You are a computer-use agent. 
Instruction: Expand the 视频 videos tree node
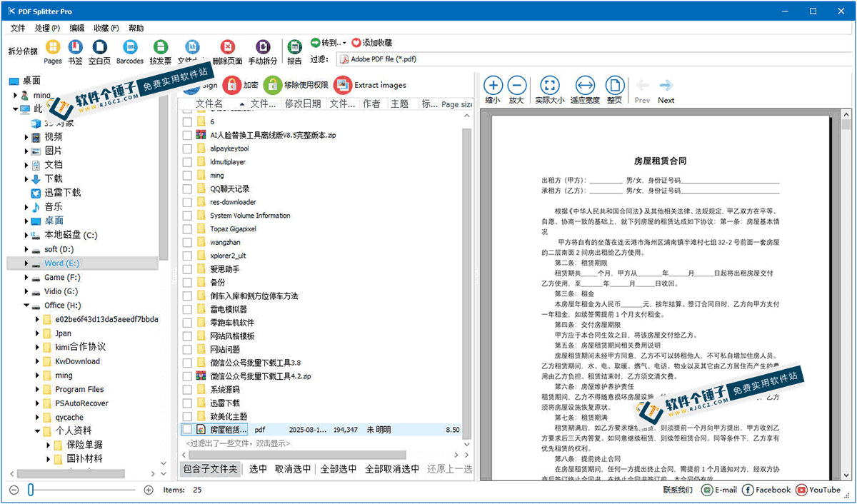(x=26, y=137)
